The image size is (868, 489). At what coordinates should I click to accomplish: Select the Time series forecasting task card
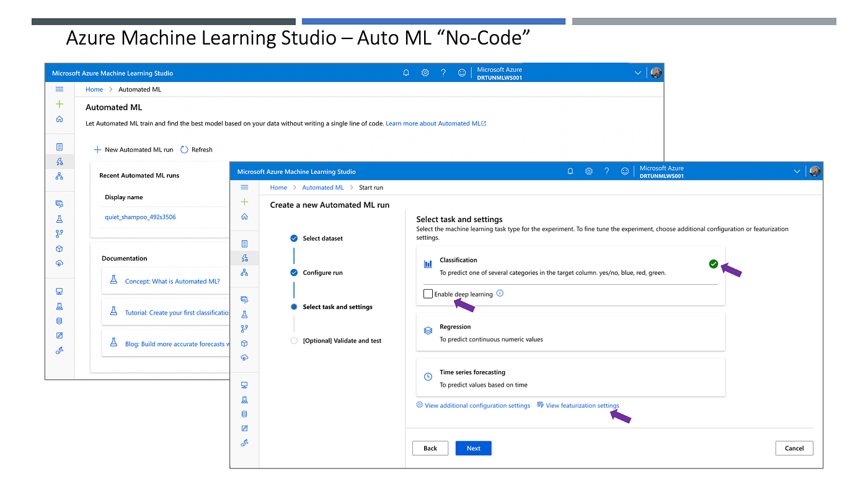click(570, 378)
